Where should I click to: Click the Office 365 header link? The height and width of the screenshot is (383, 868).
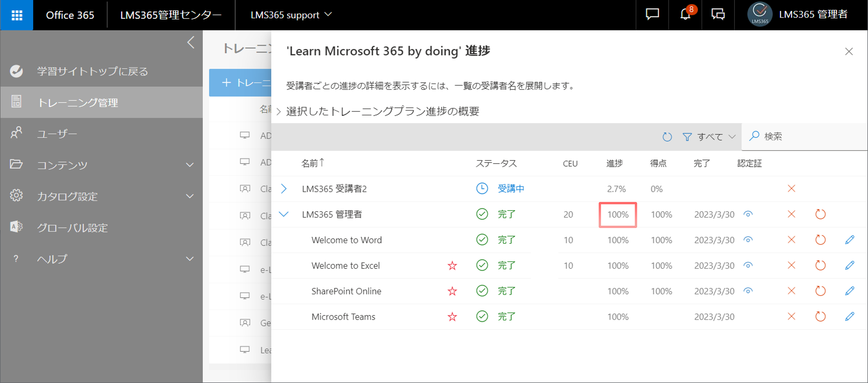click(x=70, y=15)
